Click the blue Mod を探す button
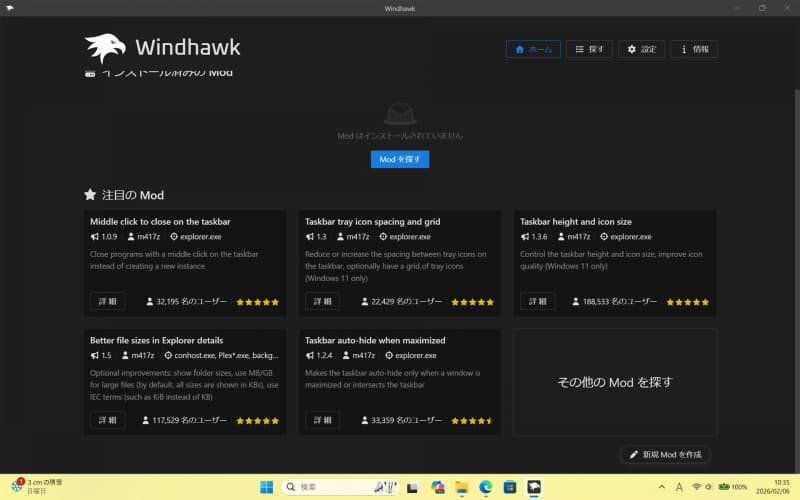This screenshot has height=500, width=800. (x=399, y=159)
